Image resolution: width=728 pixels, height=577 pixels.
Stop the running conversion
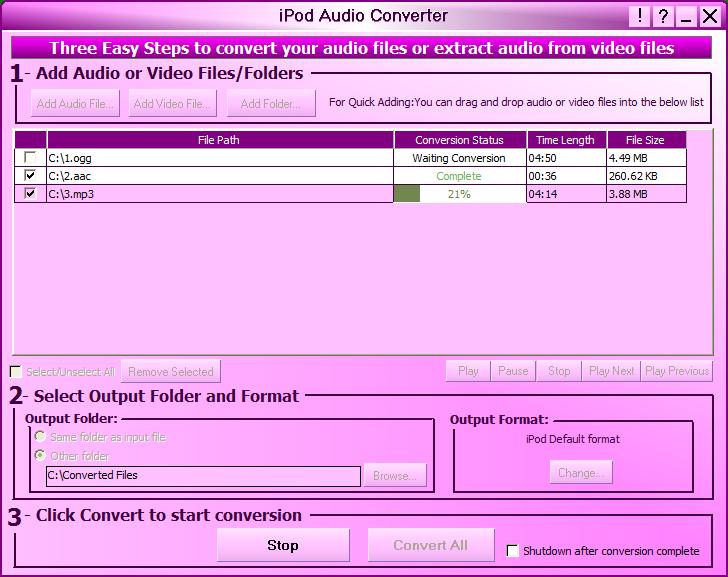tap(283, 545)
